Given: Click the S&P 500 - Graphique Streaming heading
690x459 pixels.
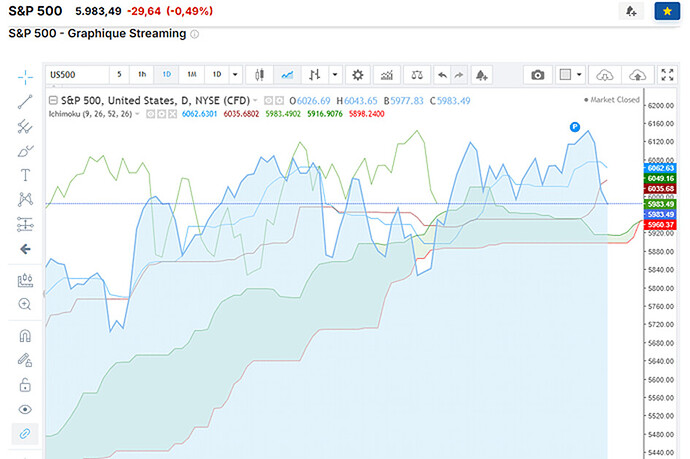Looking at the screenshot, I should 97,33.
